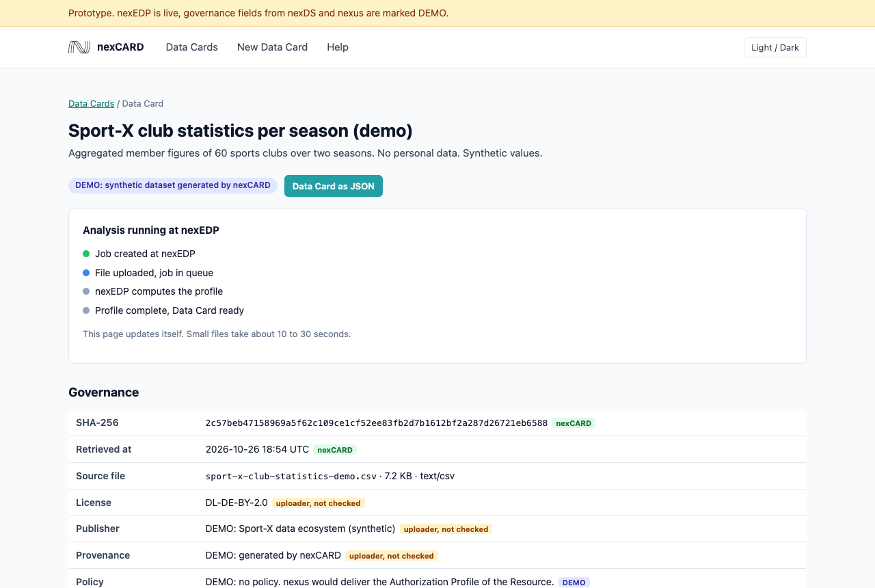Select the SHA-256 hash value
The width and height of the screenshot is (875, 588).
[377, 423]
